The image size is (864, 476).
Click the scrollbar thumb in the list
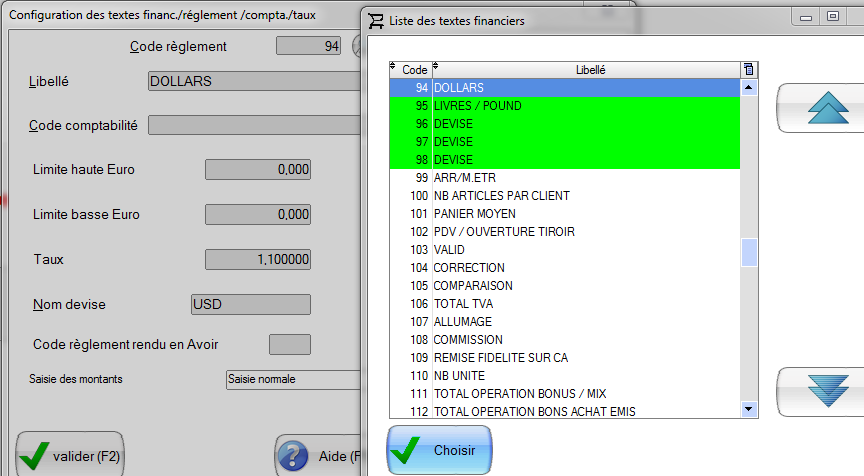click(x=749, y=253)
